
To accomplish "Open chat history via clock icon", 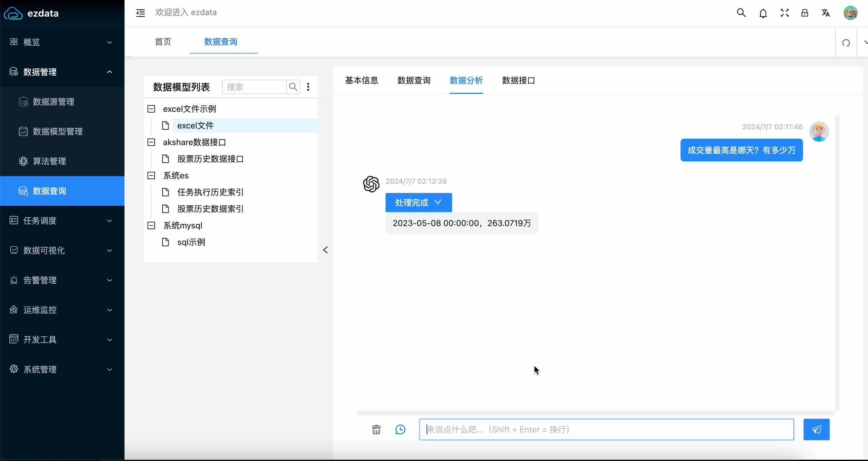I will click(400, 429).
